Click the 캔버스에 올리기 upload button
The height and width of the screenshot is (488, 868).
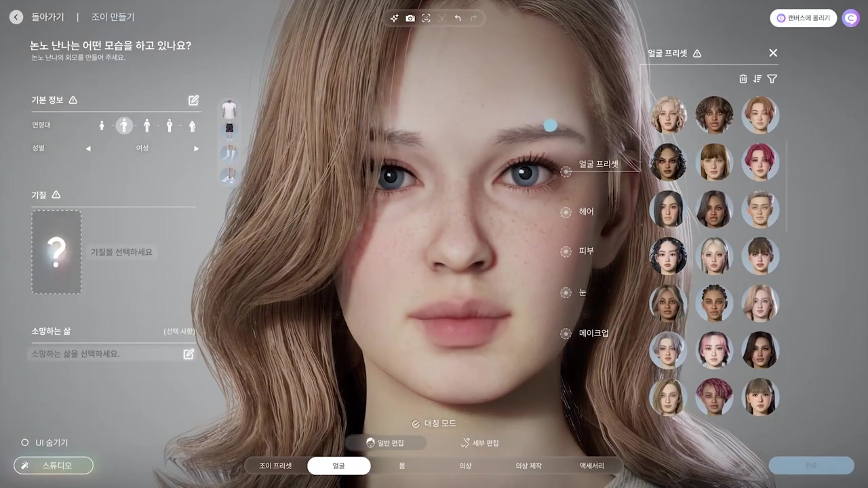pos(803,18)
